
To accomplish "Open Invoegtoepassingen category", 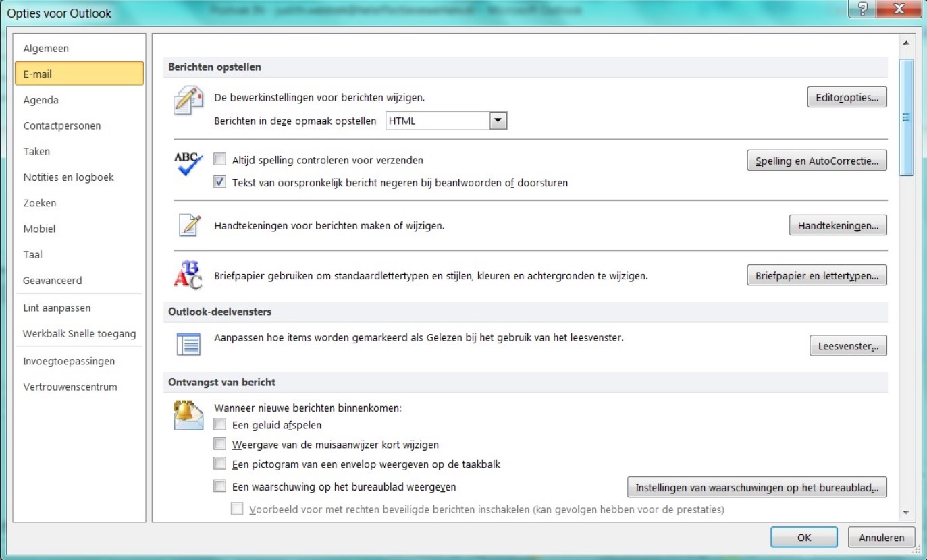I will coord(80,361).
